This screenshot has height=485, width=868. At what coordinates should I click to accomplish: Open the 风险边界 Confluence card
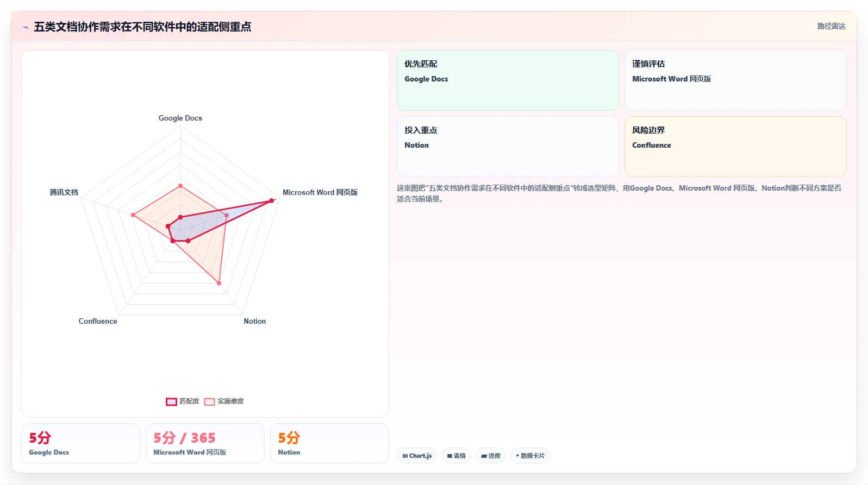tap(735, 147)
